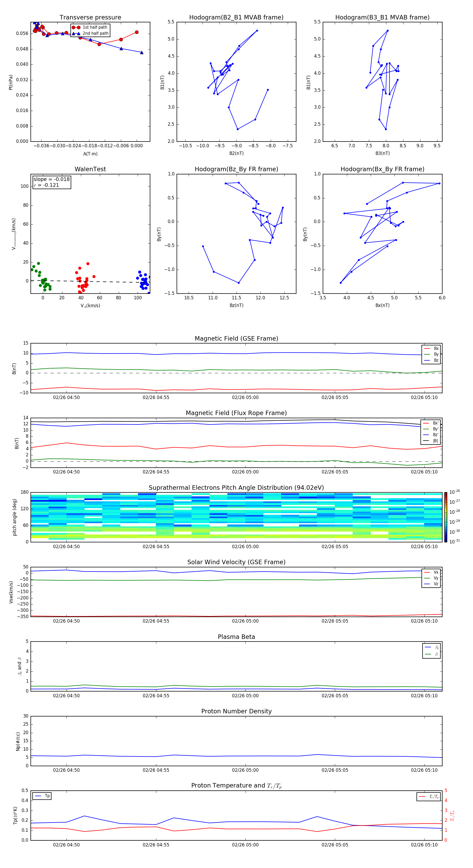This screenshot has height=868, width=473.
Task: Click the 180 tick on pitch angle axis
Action: click(25, 492)
